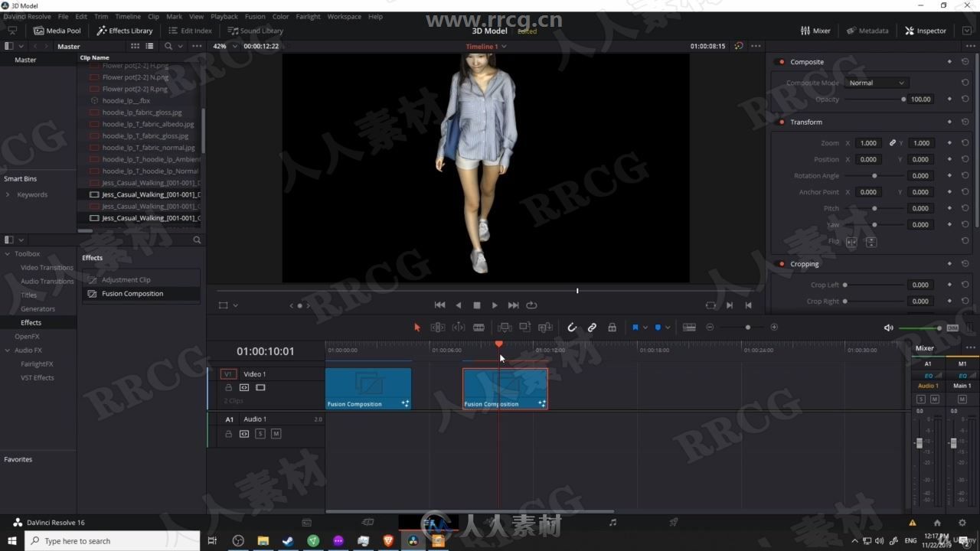Collapse the Audio FX tree section
The image size is (980, 551).
[x=8, y=350]
